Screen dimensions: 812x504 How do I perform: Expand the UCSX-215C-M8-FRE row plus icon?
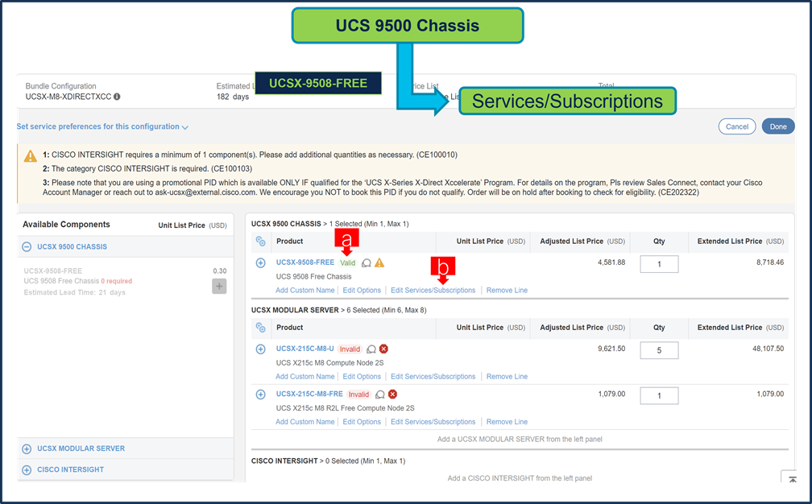[x=260, y=395]
